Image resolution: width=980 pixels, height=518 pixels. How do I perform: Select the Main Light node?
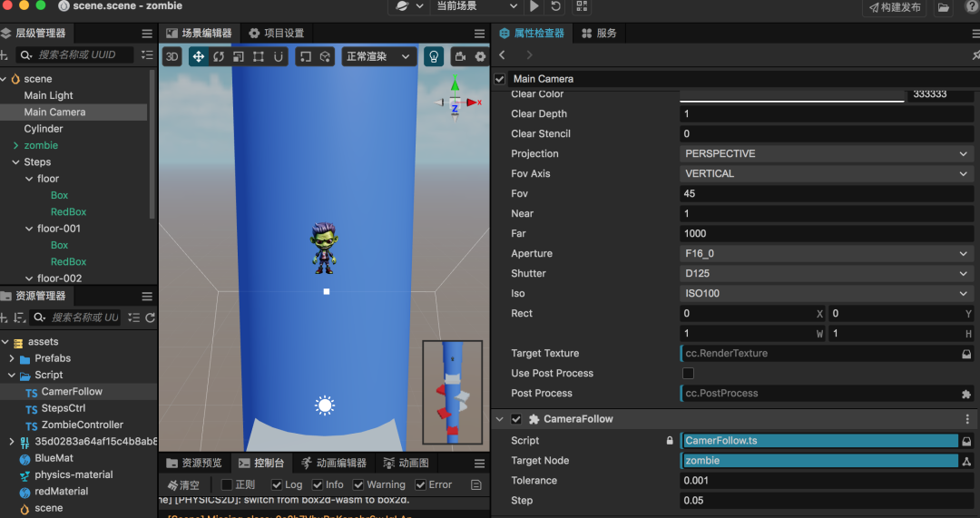pyautogui.click(x=48, y=95)
